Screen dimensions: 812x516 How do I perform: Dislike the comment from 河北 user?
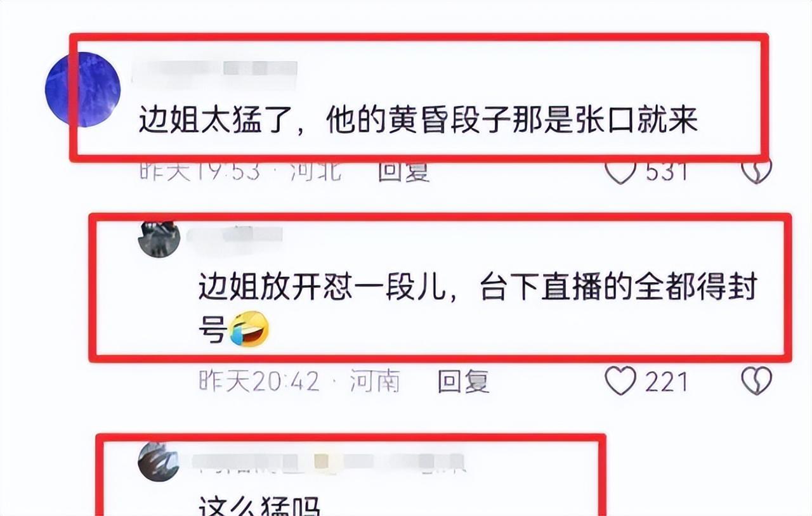[x=757, y=171]
